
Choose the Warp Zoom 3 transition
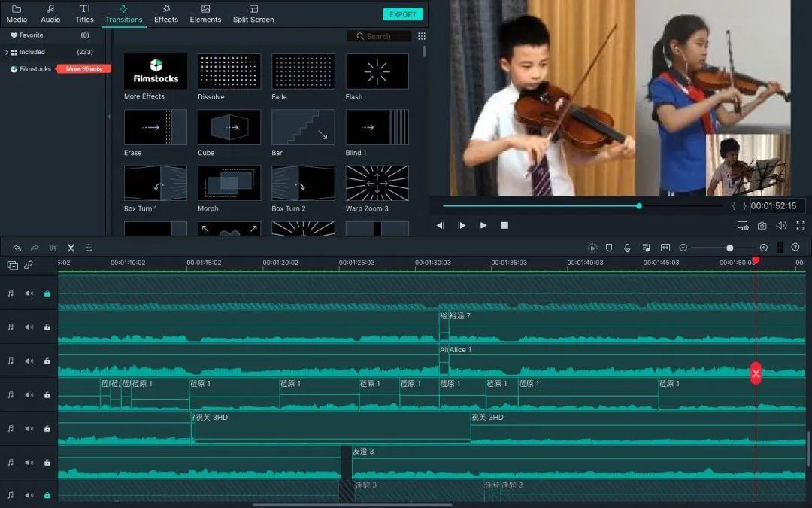click(377, 183)
